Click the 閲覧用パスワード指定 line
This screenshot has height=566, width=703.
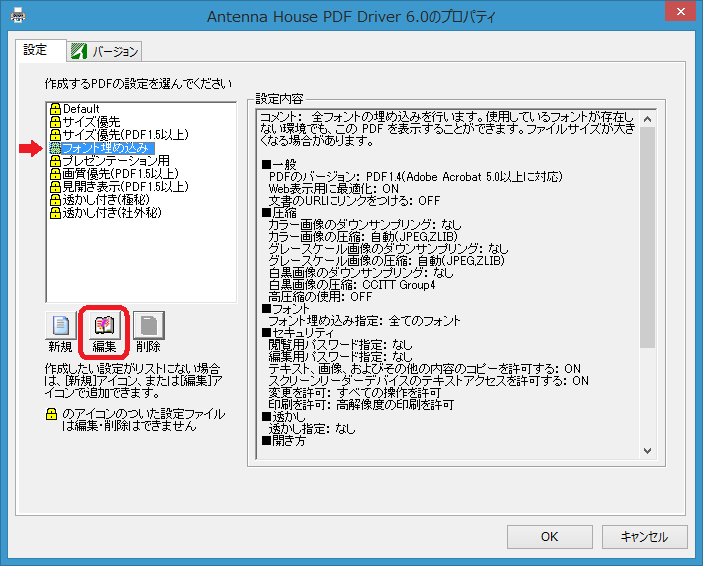click(340, 345)
